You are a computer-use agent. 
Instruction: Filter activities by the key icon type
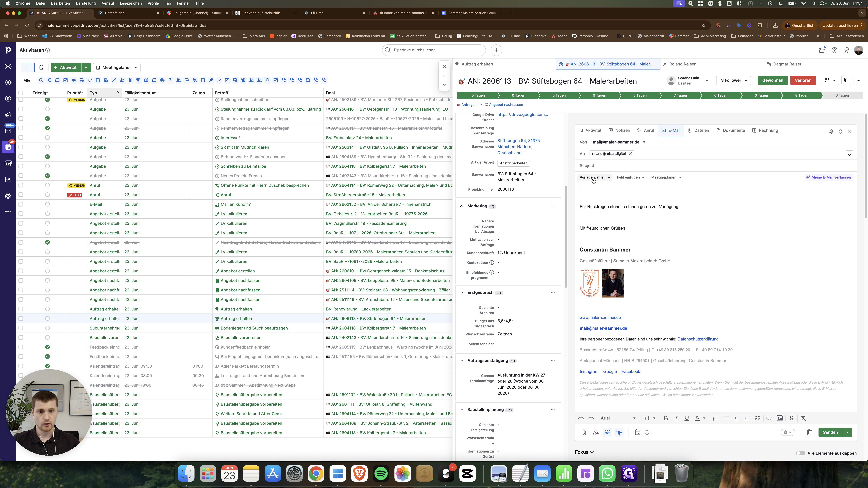pyautogui.click(x=211, y=80)
